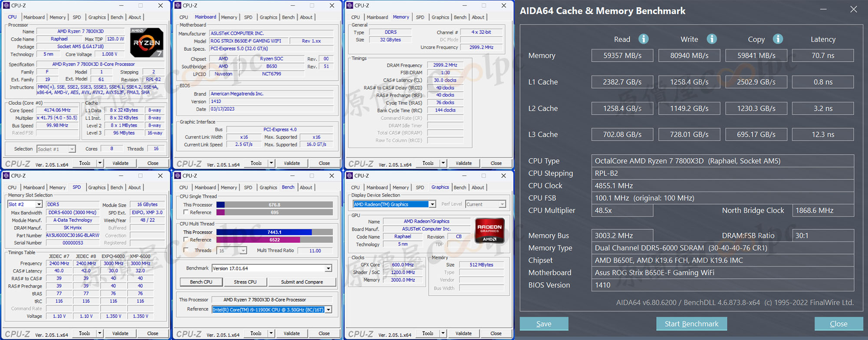Click the Multi Thread Ratio value 11.00
The image size is (868, 340).
point(315,251)
